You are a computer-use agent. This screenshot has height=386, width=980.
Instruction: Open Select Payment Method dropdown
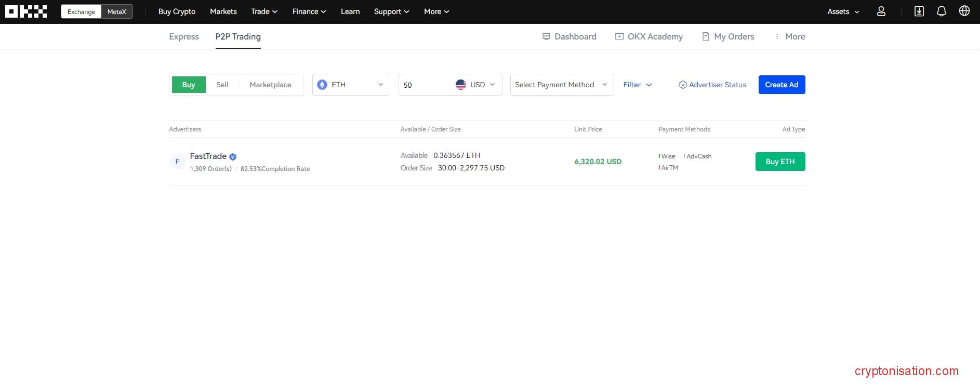pos(562,85)
